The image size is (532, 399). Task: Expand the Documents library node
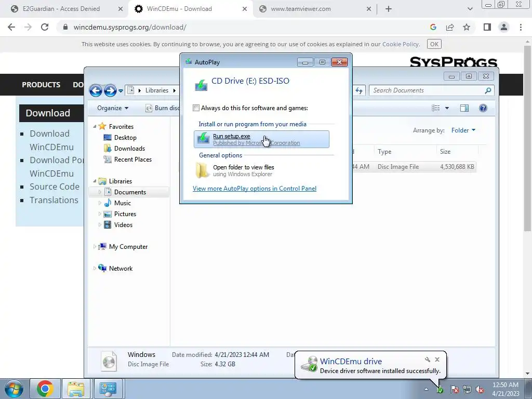[x=100, y=192]
